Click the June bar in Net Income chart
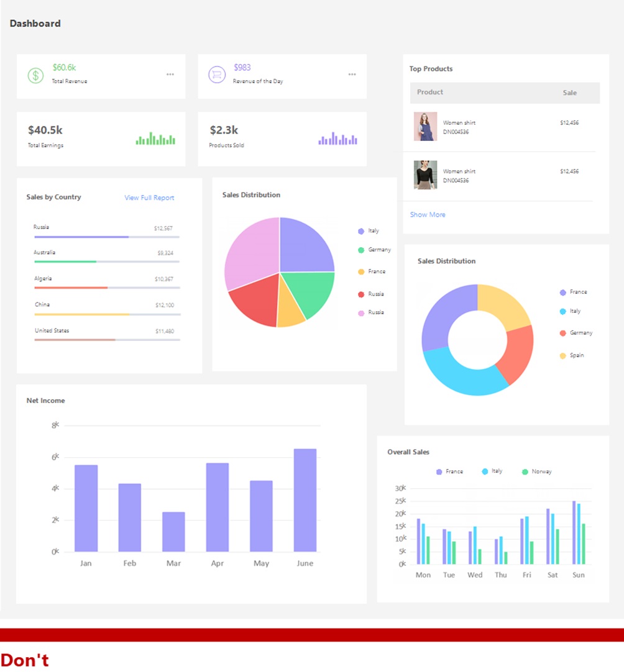 (x=305, y=500)
